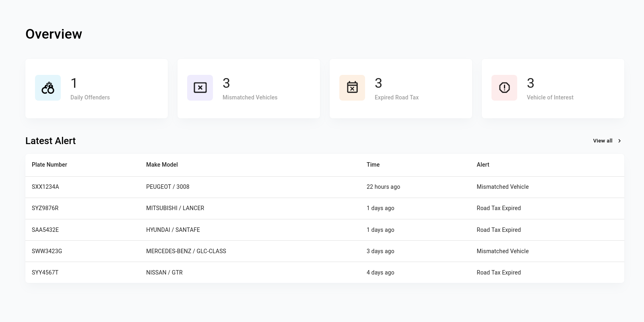This screenshot has height=322, width=644.
Task: Click the Vehicle of Interest warning icon
Action: click(x=504, y=88)
